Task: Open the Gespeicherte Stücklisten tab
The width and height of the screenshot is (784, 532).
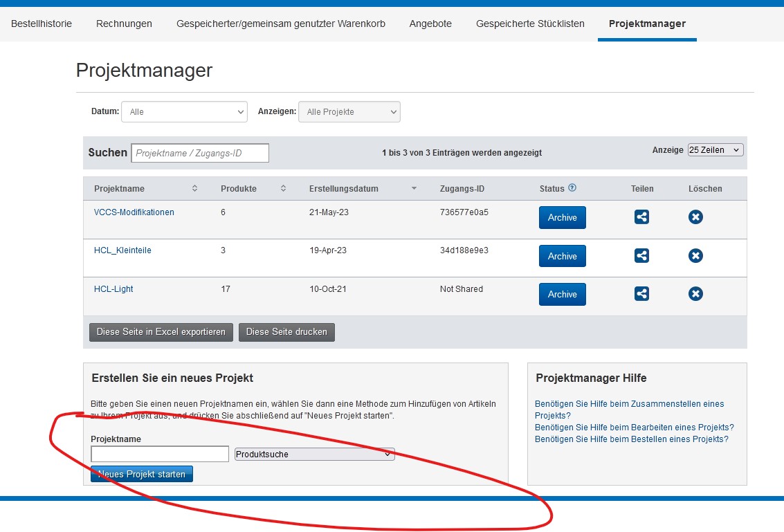Action: (530, 24)
